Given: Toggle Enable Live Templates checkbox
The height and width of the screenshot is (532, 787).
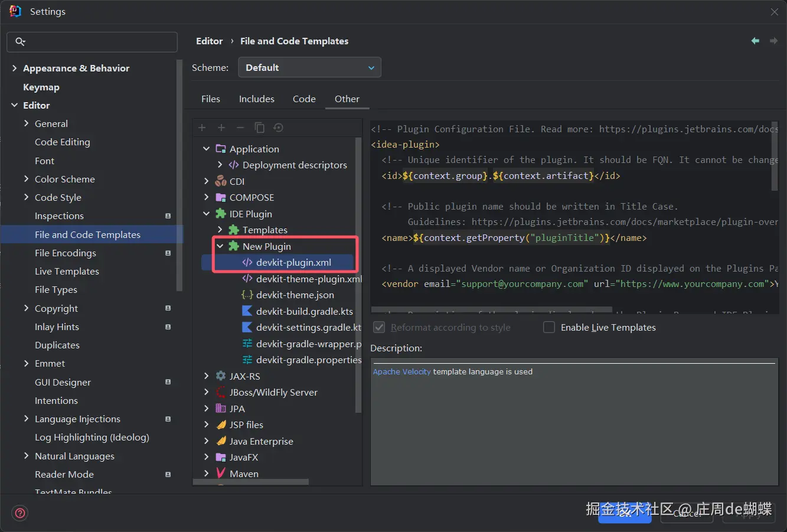Looking at the screenshot, I should point(549,327).
